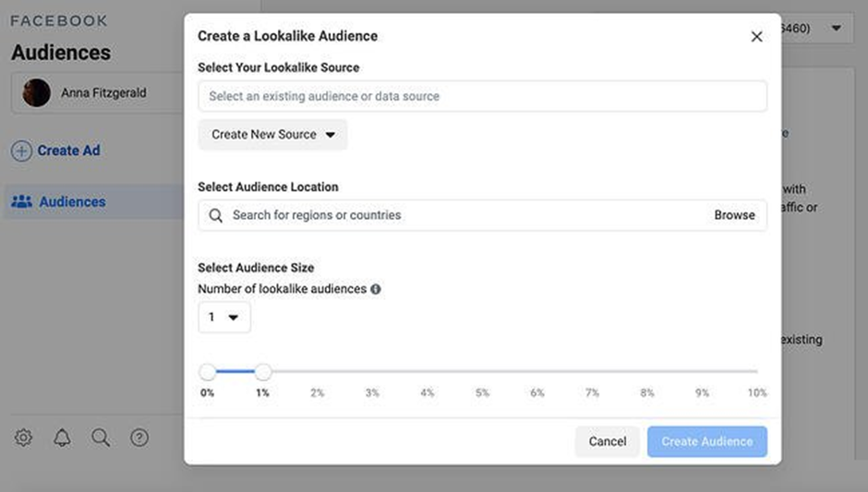Click the Select Audience Size heading
The width and height of the screenshot is (868, 492).
click(x=256, y=268)
